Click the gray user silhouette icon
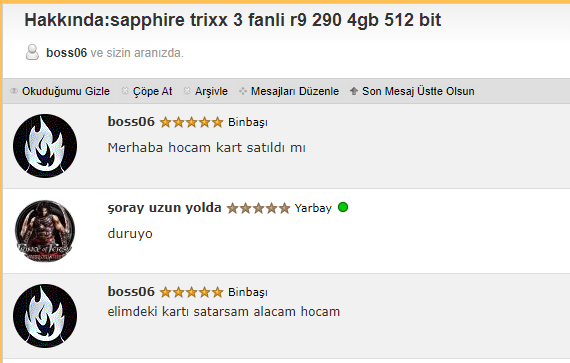The width and height of the screenshot is (570, 363). (32, 52)
